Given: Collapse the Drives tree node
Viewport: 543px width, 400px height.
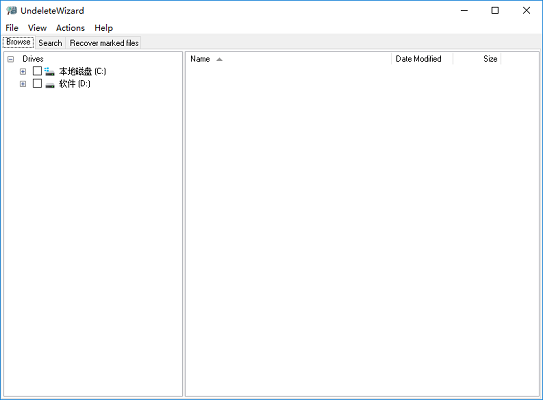Looking at the screenshot, I should click(11, 59).
